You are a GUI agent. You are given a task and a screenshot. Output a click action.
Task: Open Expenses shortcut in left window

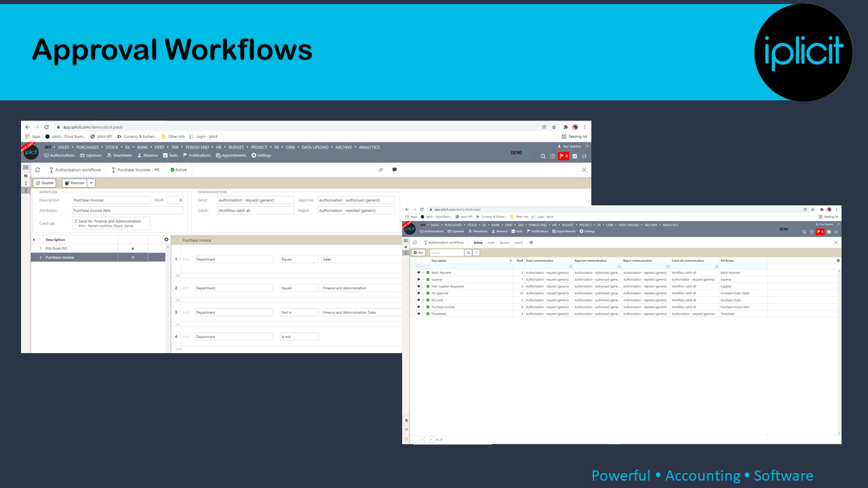(91, 155)
